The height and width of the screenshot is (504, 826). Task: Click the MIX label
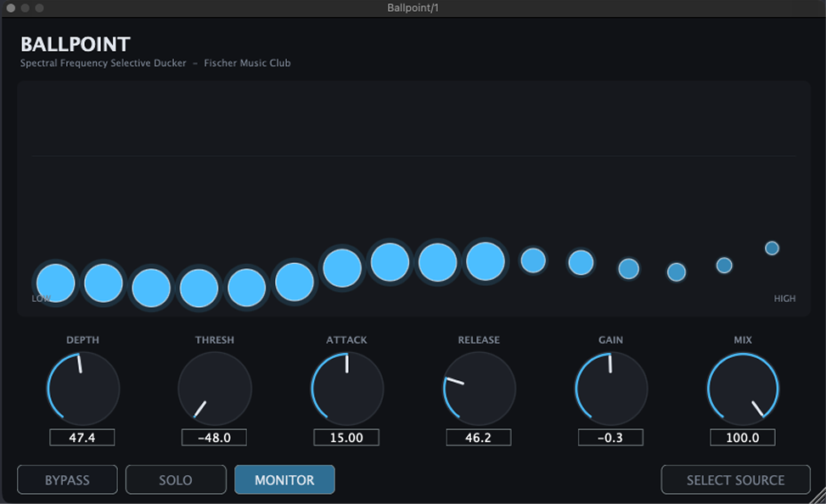(x=743, y=340)
